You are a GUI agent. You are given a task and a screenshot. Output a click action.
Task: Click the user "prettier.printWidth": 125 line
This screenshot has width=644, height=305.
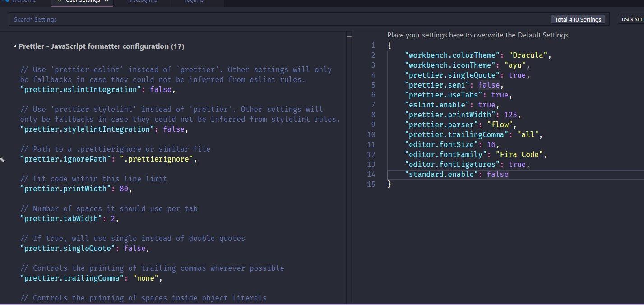click(x=463, y=115)
